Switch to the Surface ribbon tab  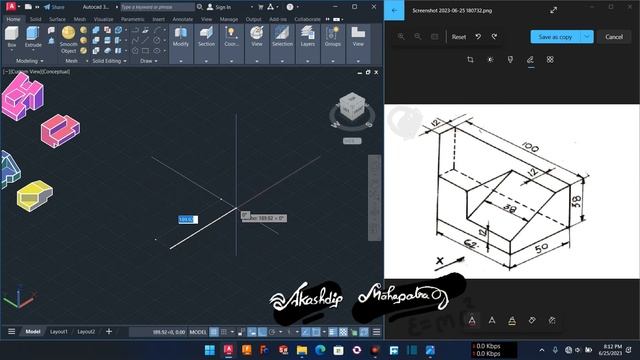57,19
